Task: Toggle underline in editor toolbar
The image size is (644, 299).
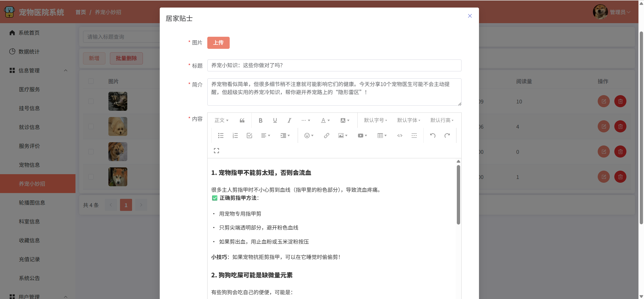Action: (275, 120)
